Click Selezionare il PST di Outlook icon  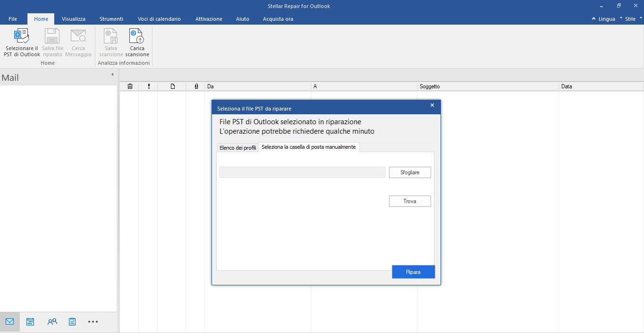22,36
